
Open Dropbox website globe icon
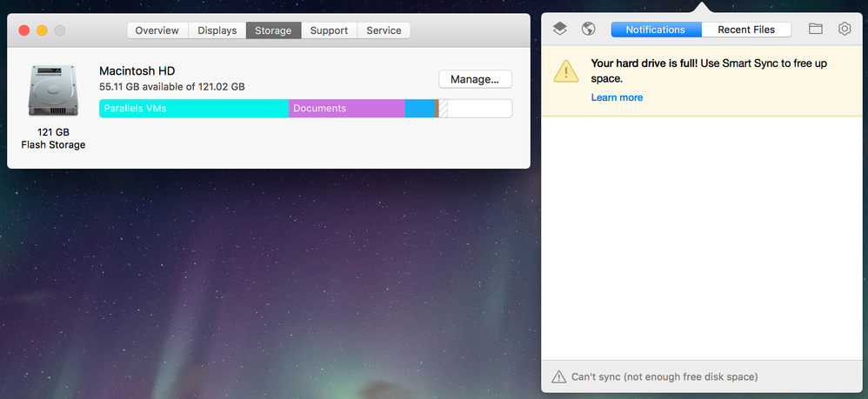pos(589,29)
